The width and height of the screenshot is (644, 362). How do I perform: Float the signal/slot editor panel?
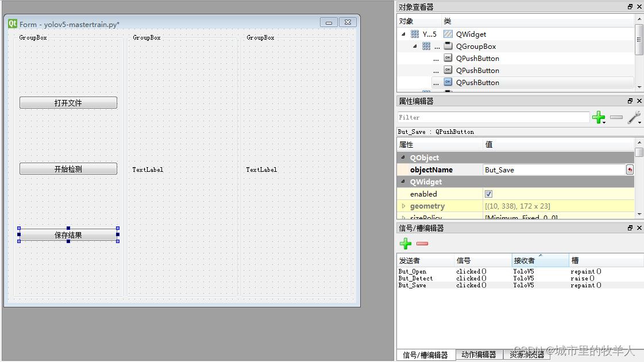[630, 228]
